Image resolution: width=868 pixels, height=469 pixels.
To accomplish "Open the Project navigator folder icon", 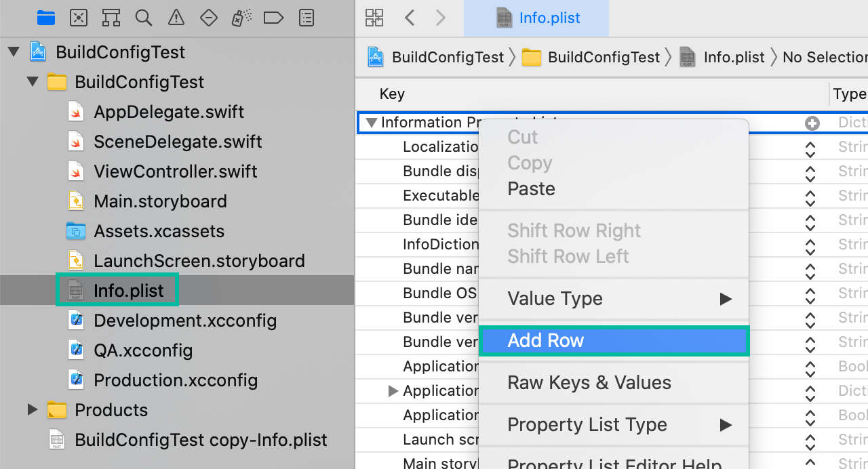I will 46,18.
